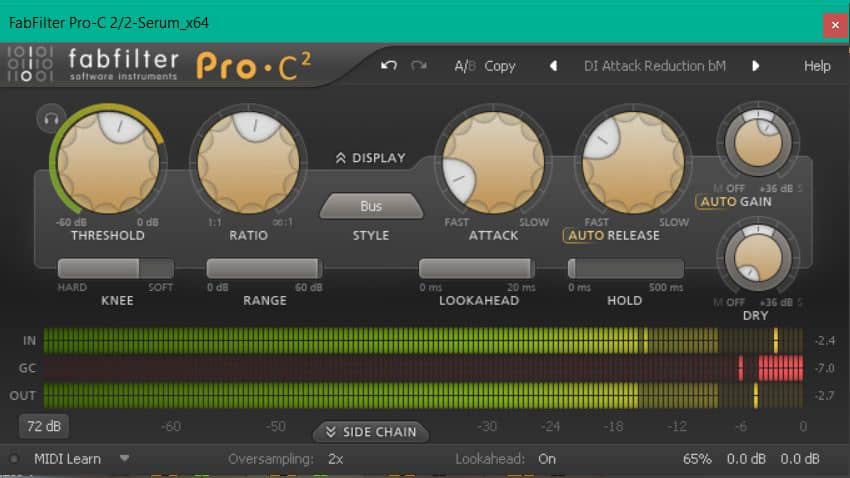
Task: Click the -2.7 output peak readout
Action: pos(825,396)
